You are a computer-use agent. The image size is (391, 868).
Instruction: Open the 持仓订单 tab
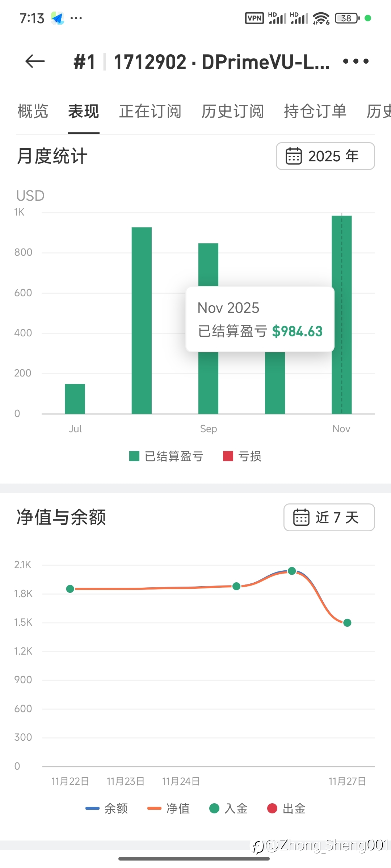pos(315,111)
